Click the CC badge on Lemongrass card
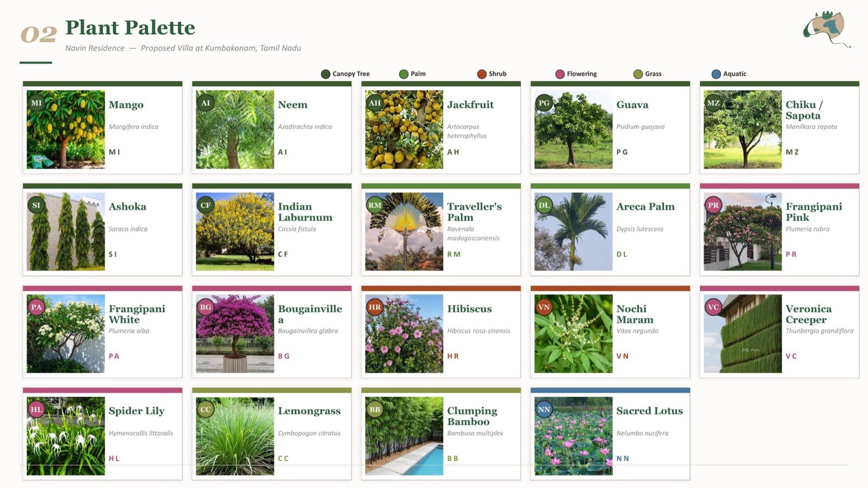This screenshot has height=488, width=868. (206, 409)
